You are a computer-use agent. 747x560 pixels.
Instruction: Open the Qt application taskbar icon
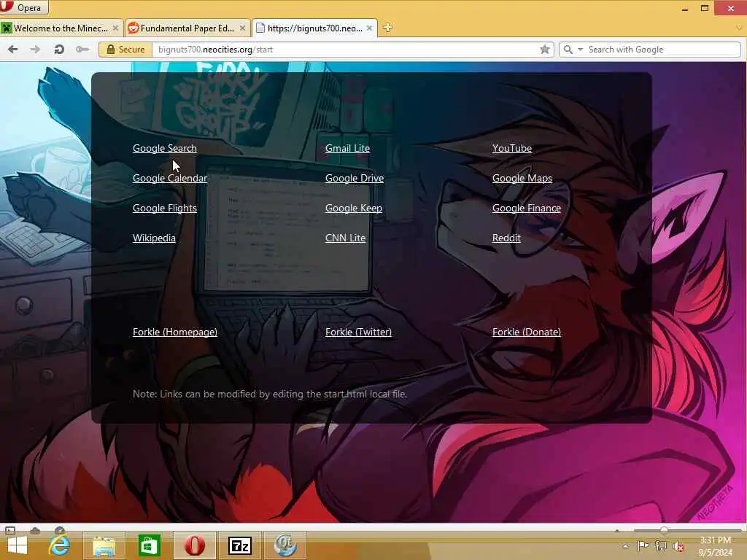(285, 545)
